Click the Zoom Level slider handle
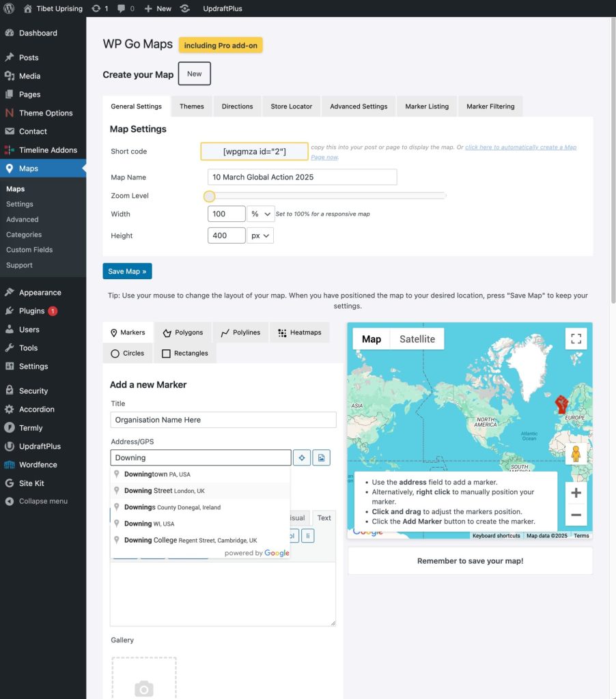The height and width of the screenshot is (699, 616). [209, 196]
